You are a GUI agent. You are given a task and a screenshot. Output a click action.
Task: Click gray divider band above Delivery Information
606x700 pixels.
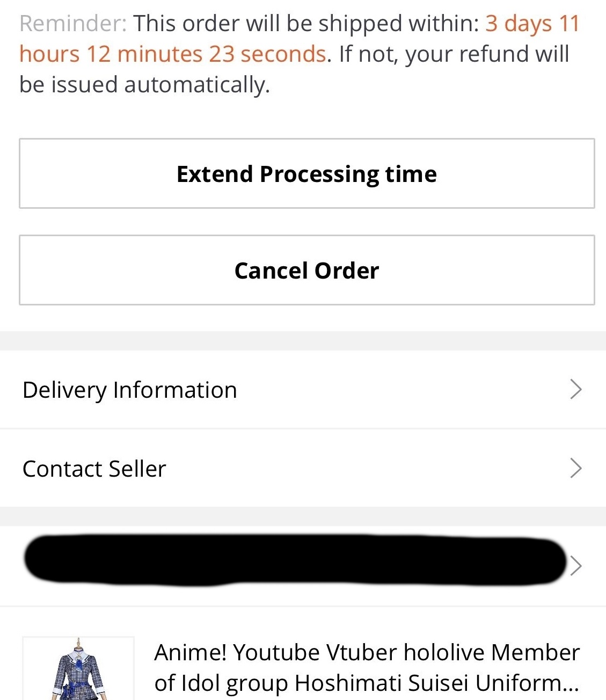point(303,341)
